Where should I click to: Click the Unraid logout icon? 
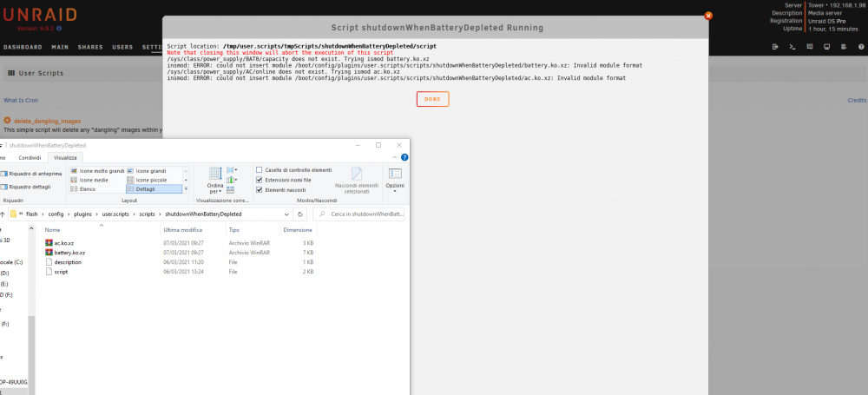click(775, 47)
